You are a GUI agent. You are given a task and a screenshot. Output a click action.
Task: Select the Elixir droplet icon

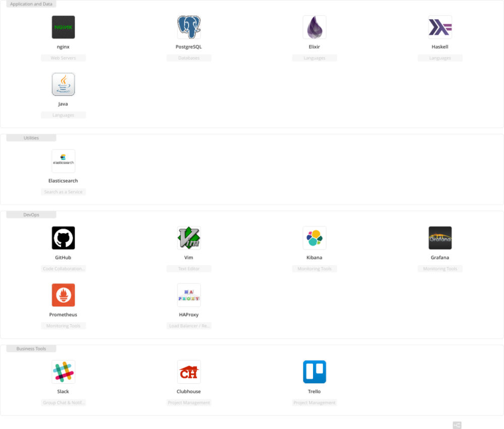314,27
